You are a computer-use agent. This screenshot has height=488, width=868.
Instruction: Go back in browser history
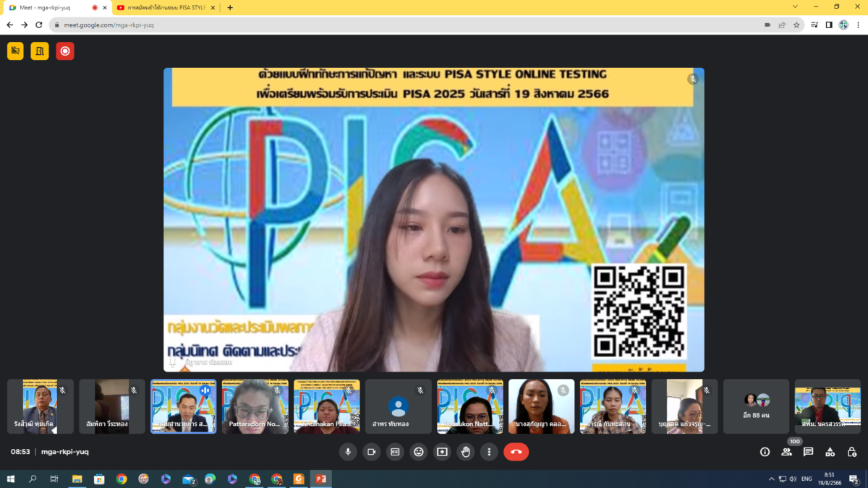coord(10,25)
